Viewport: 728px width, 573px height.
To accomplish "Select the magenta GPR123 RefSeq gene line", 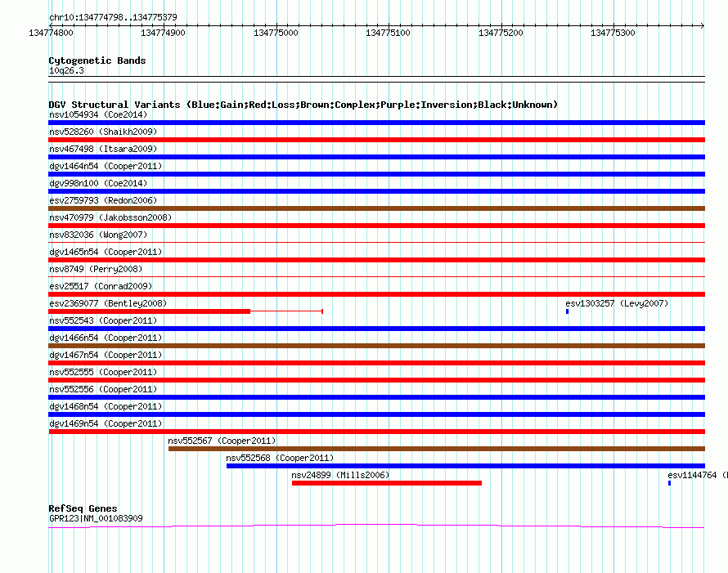I will click(376, 526).
